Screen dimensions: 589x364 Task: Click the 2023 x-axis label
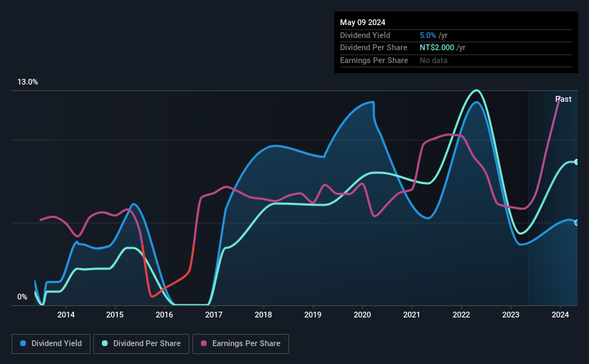click(511, 315)
